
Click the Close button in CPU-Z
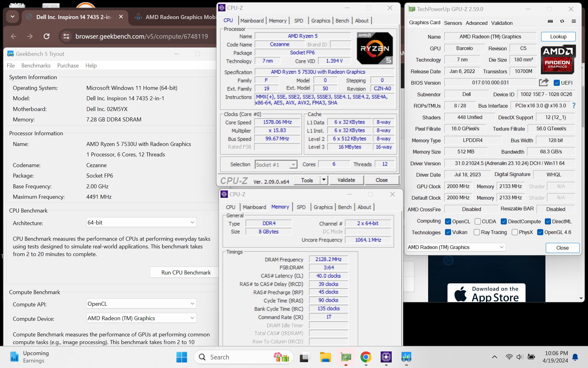click(x=382, y=180)
